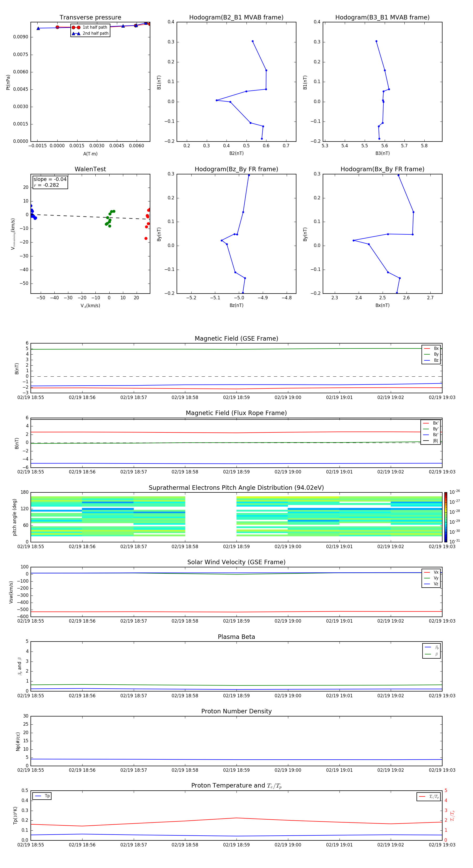The width and height of the screenshot is (473, 868).
Task: Click the 'Hodogram(B3_B1 MVAB frame)' title
Action: (x=382, y=18)
